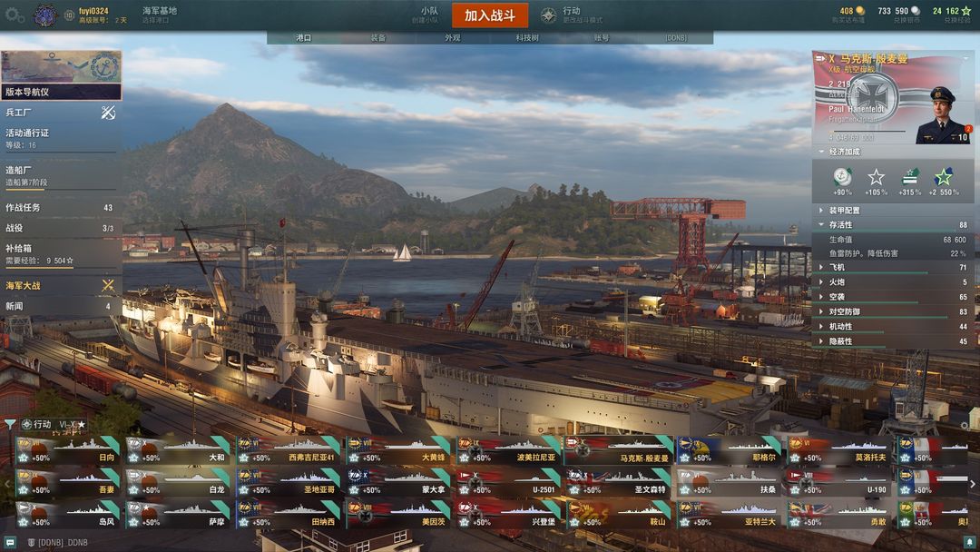Expand the 装甲配置 armor layout section
This screenshot has width=980, height=552.
893,210
